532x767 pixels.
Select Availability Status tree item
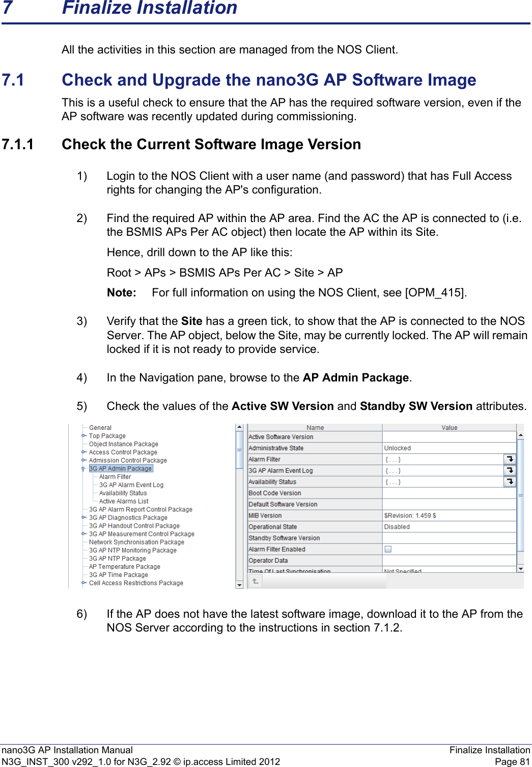pos(123,493)
